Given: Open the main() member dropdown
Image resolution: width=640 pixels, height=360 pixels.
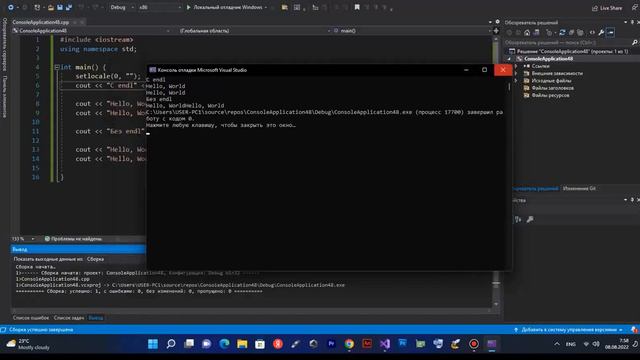Looking at the screenshot, I should click(412, 31).
